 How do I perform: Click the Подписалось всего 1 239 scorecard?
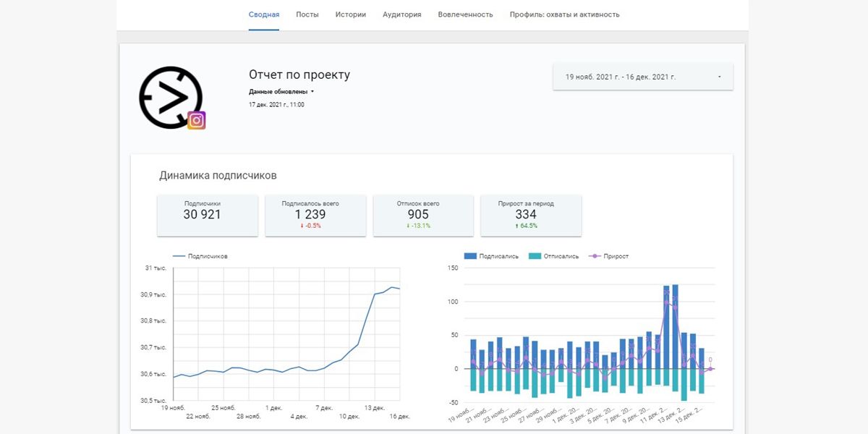point(310,214)
